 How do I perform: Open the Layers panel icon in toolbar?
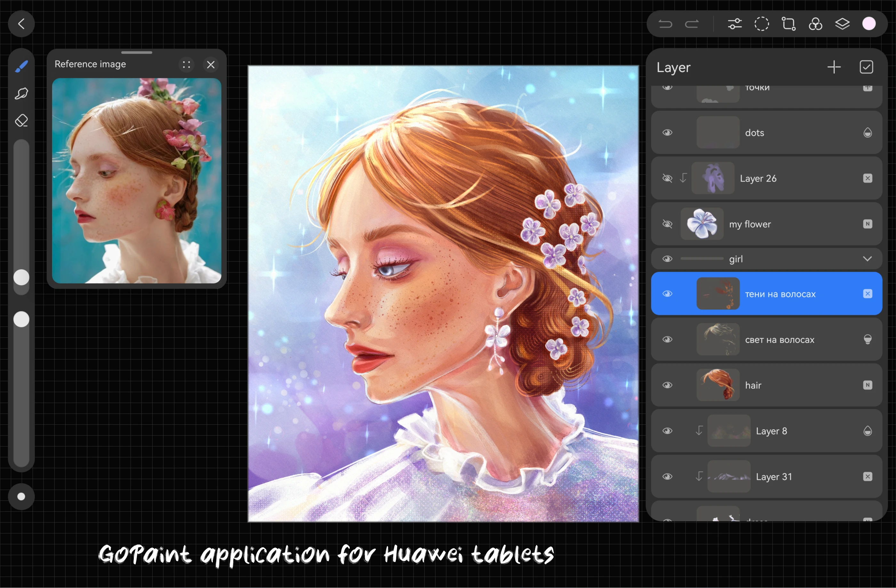pyautogui.click(x=842, y=24)
